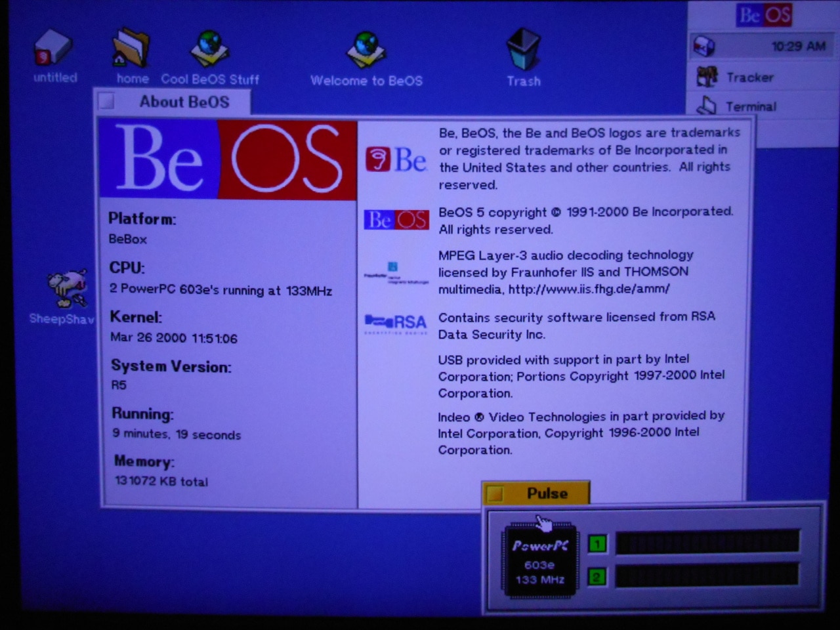840x630 pixels.
Task: Click the '2 PowerPC 603e's running at 133MHz' text
Action: tap(221, 290)
